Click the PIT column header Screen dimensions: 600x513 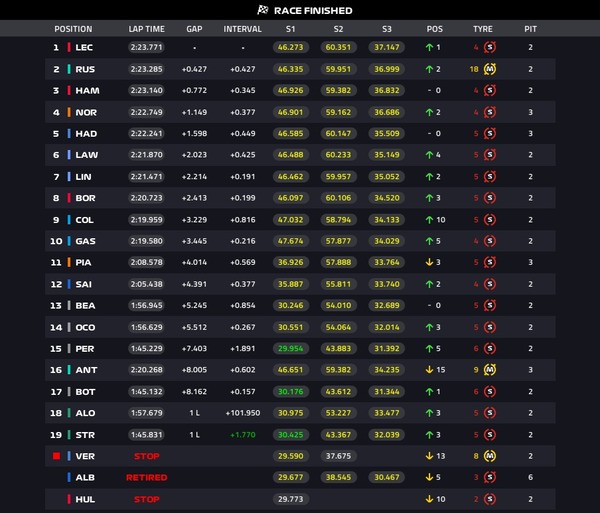[x=530, y=29]
